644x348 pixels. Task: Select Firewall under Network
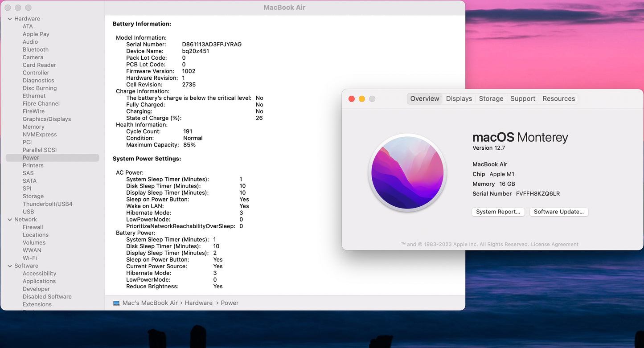(x=33, y=227)
